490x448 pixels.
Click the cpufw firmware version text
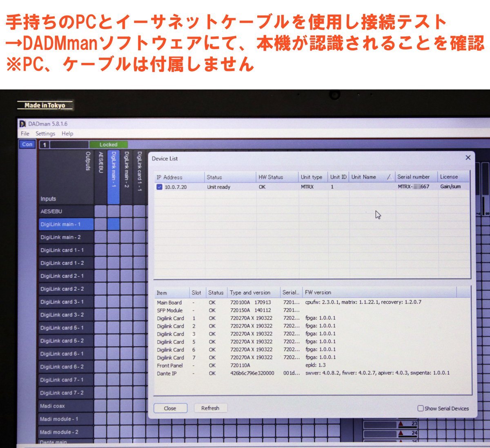coord(363,302)
